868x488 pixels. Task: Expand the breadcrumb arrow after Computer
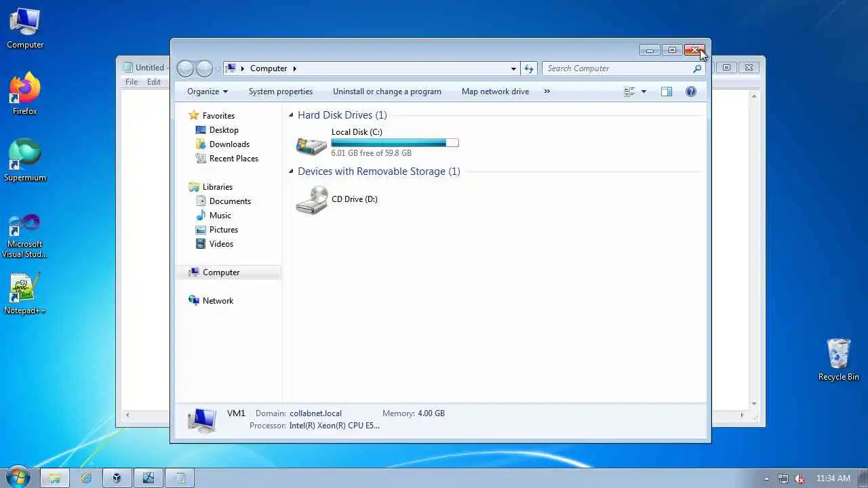point(294,68)
